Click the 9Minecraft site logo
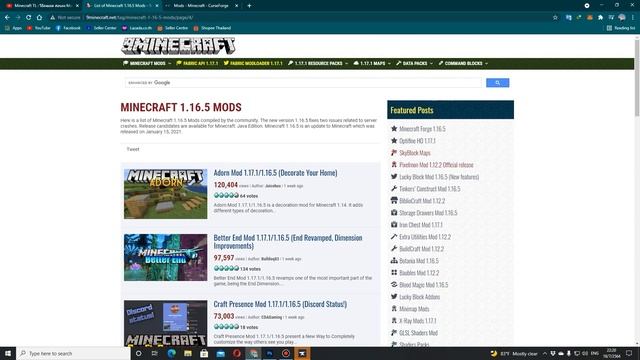The height and width of the screenshot is (360, 640). (x=178, y=46)
